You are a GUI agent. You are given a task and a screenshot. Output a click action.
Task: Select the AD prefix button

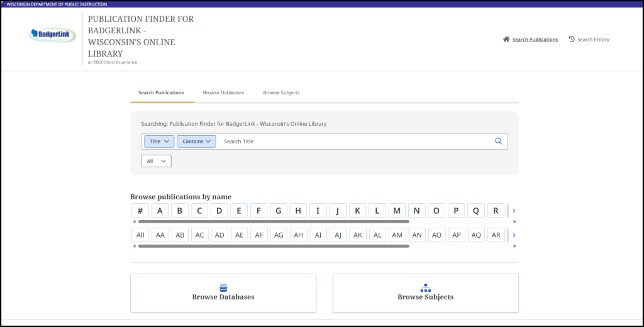219,235
